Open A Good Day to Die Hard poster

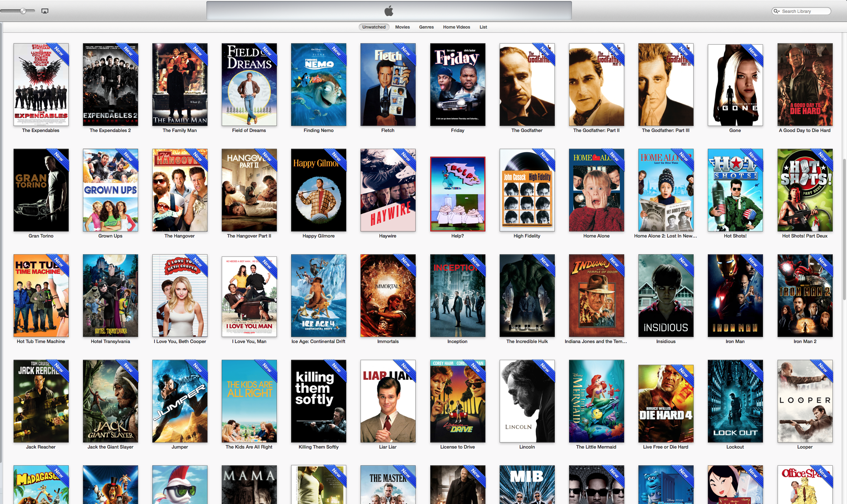click(x=805, y=84)
